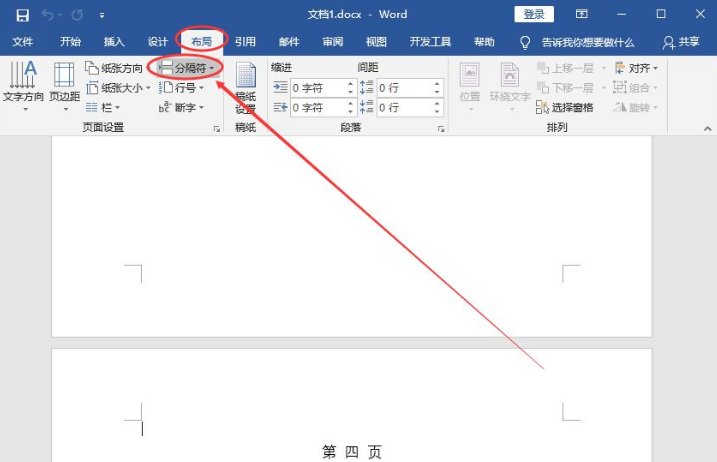Click the 位置 position button
Image resolution: width=717 pixels, height=462 pixels.
coord(470,86)
